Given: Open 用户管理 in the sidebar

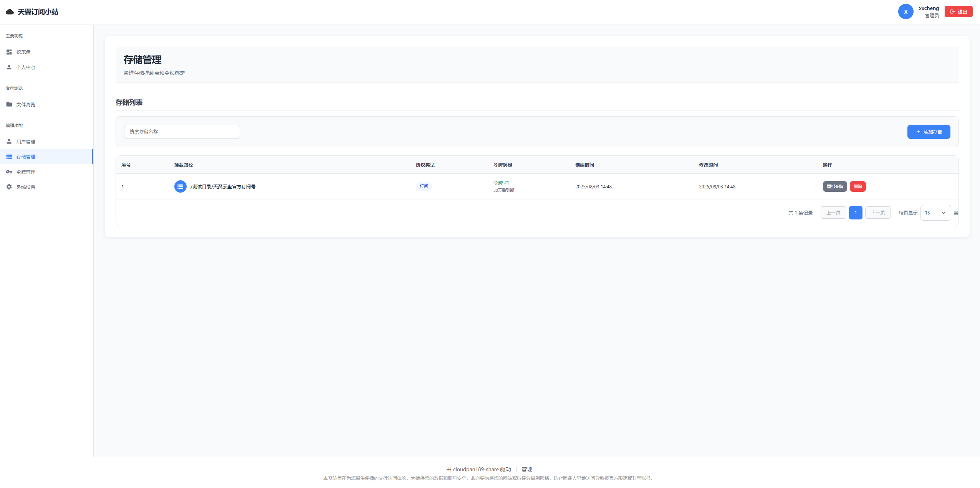Looking at the screenshot, I should pyautogui.click(x=26, y=142).
